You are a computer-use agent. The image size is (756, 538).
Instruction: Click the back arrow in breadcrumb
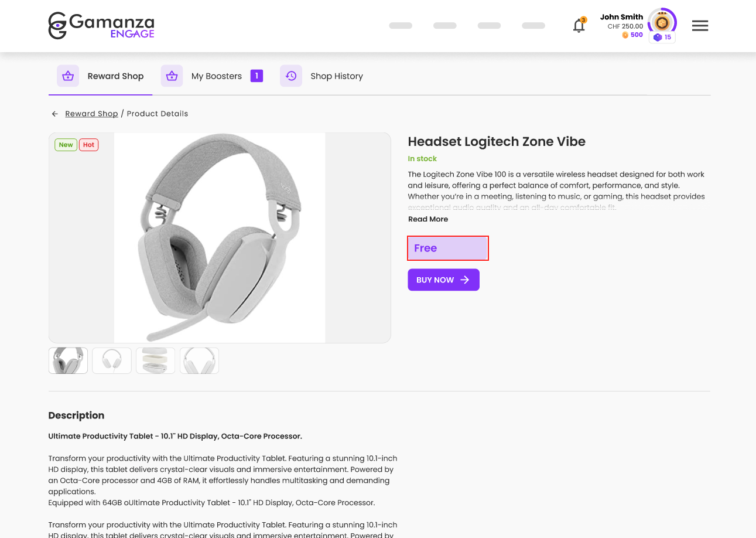click(55, 114)
